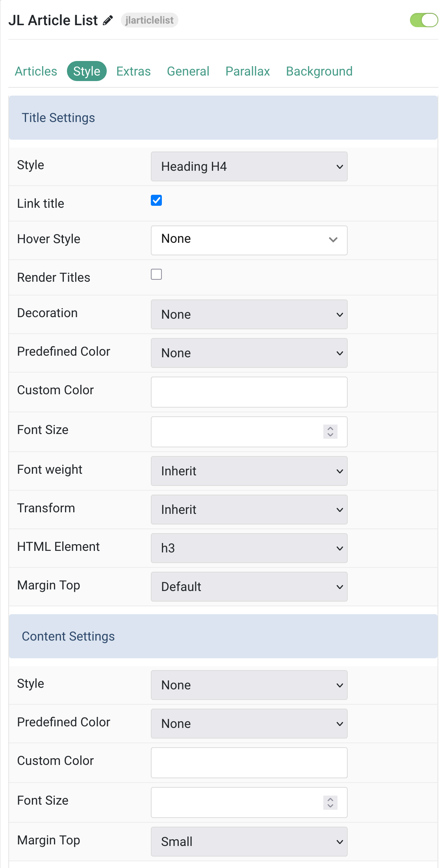The image size is (445, 868).
Task: Open the Background tab
Action: tap(319, 71)
